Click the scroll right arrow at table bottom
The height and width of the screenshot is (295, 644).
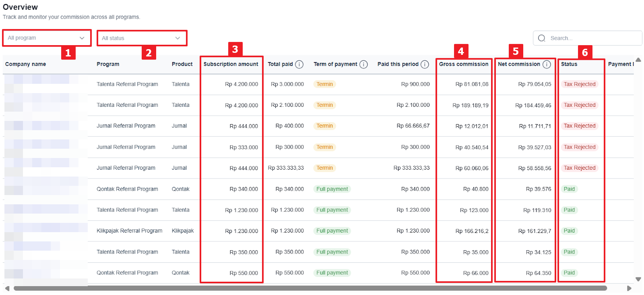630,288
